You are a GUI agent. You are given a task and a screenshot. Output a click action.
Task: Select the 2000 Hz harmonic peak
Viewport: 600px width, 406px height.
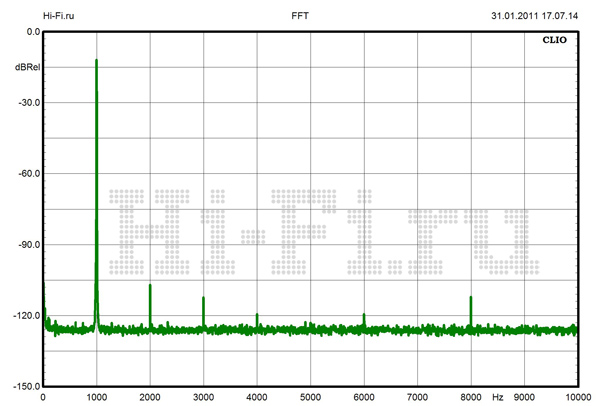150,286
